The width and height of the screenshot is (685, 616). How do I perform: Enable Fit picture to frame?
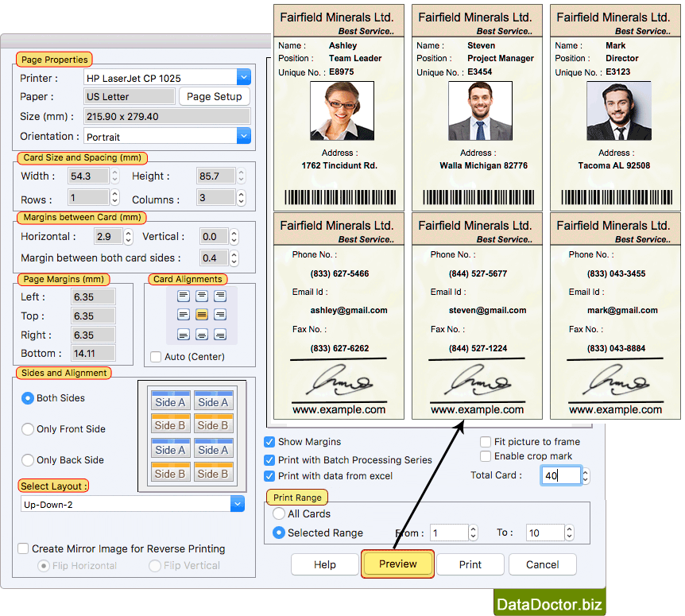coord(486,442)
